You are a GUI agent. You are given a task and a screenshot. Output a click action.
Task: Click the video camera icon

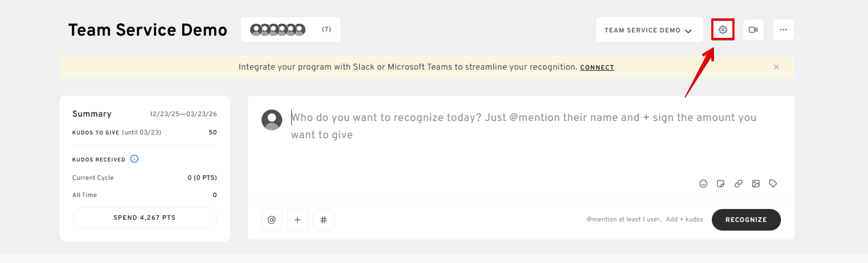coord(753,30)
